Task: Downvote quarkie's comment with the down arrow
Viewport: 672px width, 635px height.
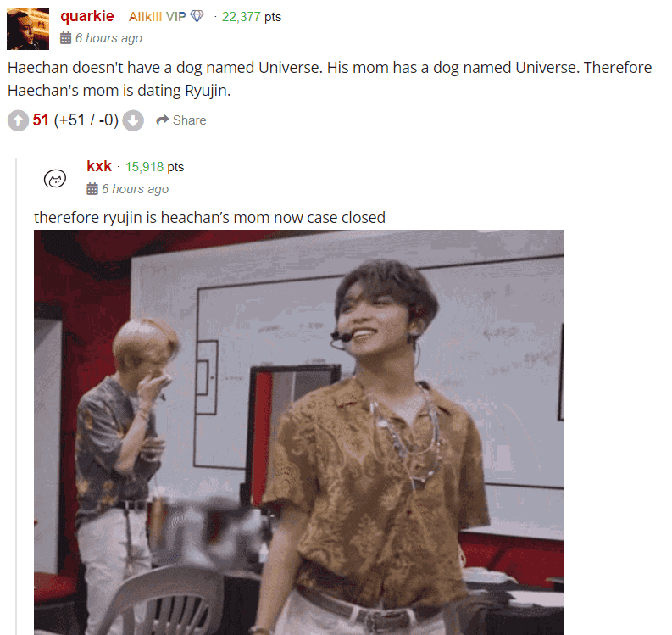Action: pyautogui.click(x=133, y=121)
